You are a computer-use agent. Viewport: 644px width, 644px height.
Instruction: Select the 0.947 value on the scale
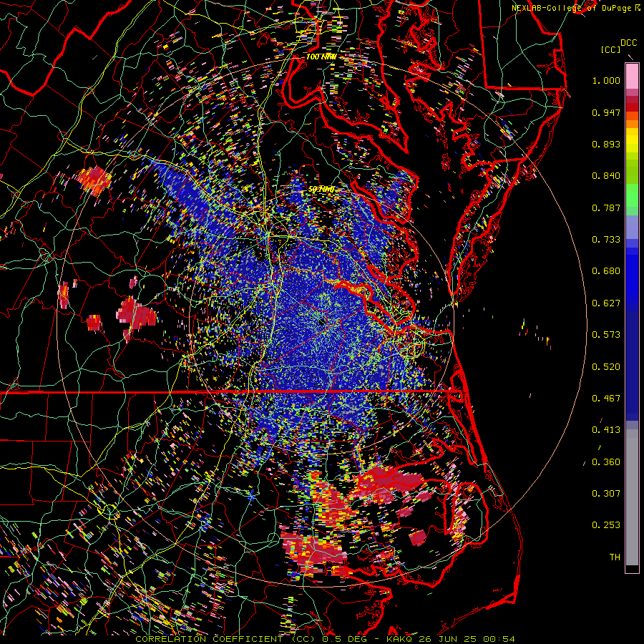point(606,112)
